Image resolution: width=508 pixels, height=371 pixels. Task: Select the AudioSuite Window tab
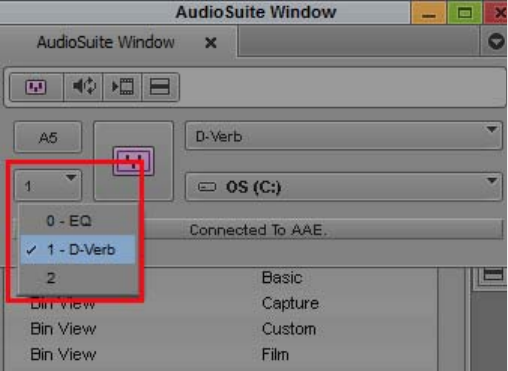(105, 42)
